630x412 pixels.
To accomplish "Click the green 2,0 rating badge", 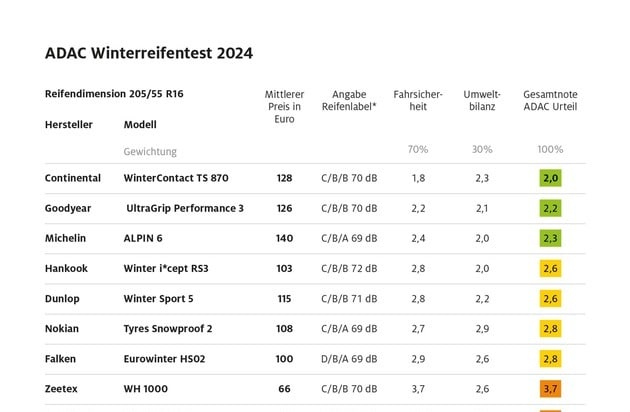I will click(x=550, y=178).
